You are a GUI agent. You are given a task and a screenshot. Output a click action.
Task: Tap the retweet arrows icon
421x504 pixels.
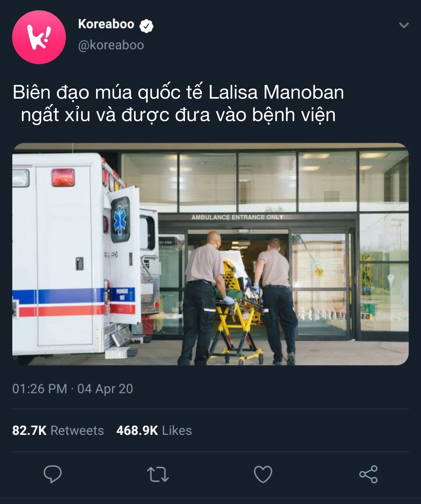click(158, 474)
